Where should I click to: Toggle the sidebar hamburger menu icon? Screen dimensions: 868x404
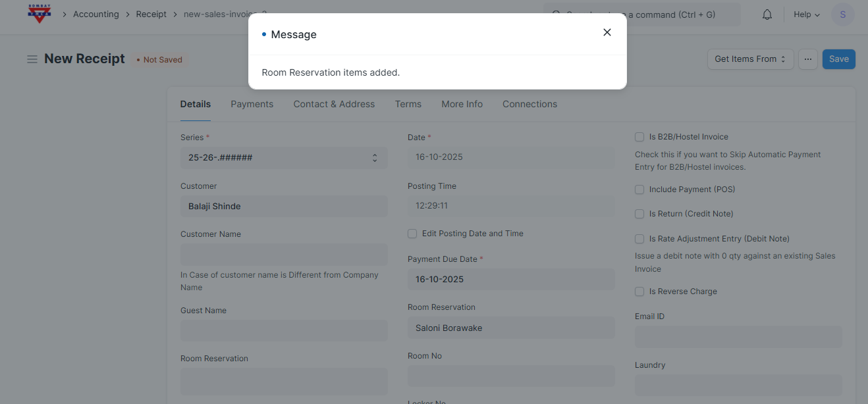(x=32, y=59)
